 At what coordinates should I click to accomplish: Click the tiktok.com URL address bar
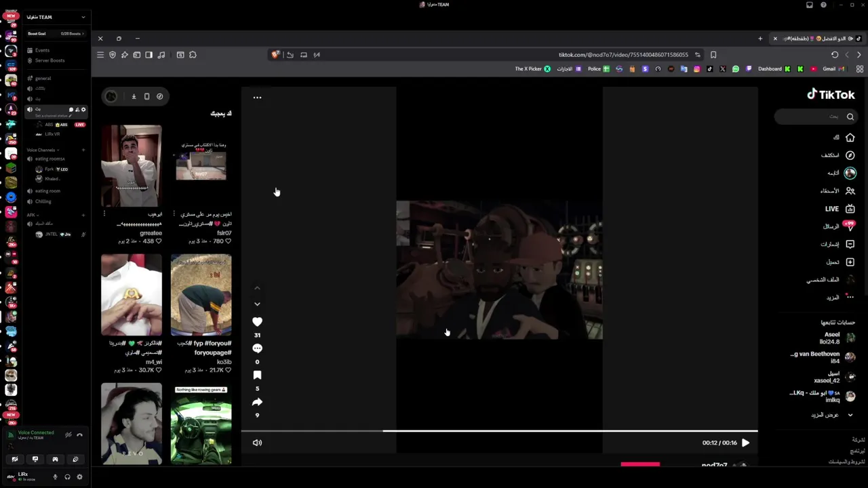coord(623,55)
